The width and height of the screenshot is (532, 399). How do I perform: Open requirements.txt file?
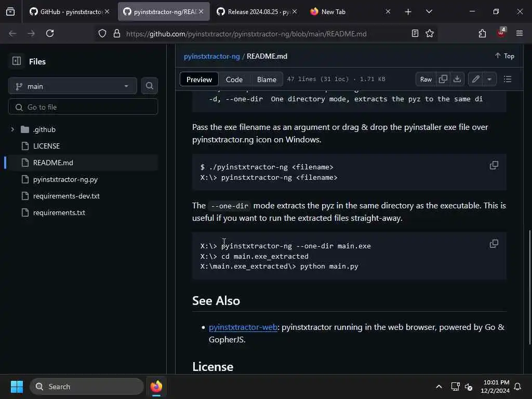[x=59, y=212]
